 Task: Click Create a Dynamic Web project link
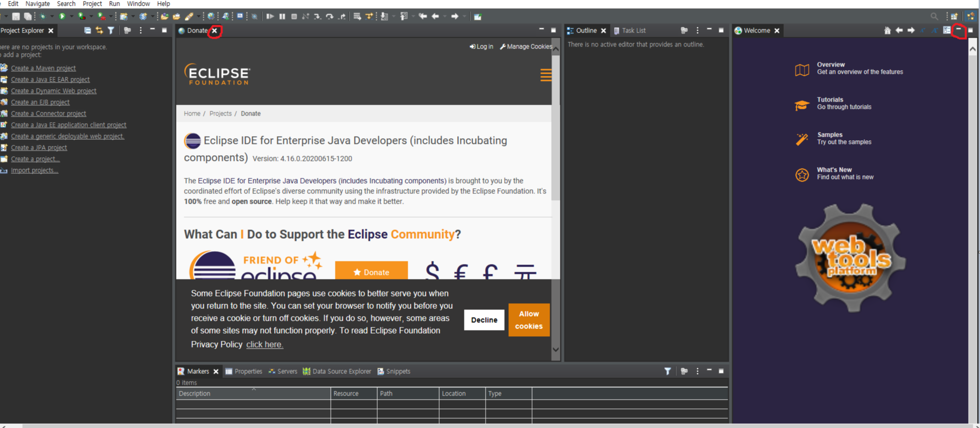pos(54,91)
